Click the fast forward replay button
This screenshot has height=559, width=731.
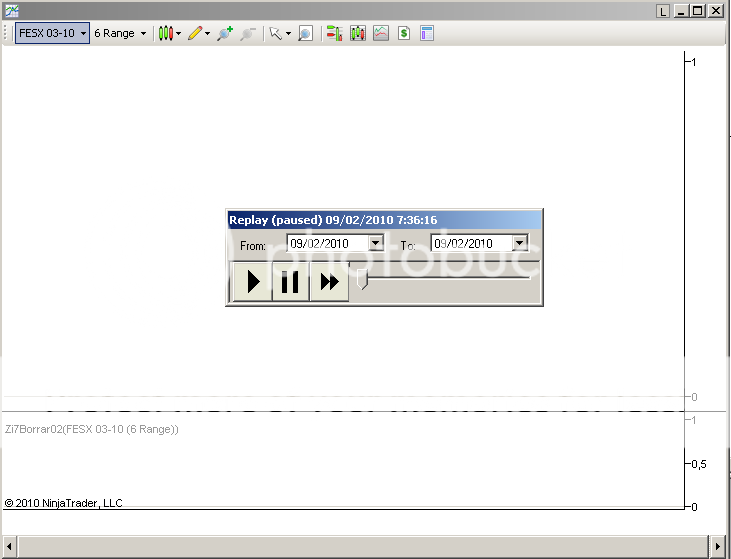coord(328,283)
